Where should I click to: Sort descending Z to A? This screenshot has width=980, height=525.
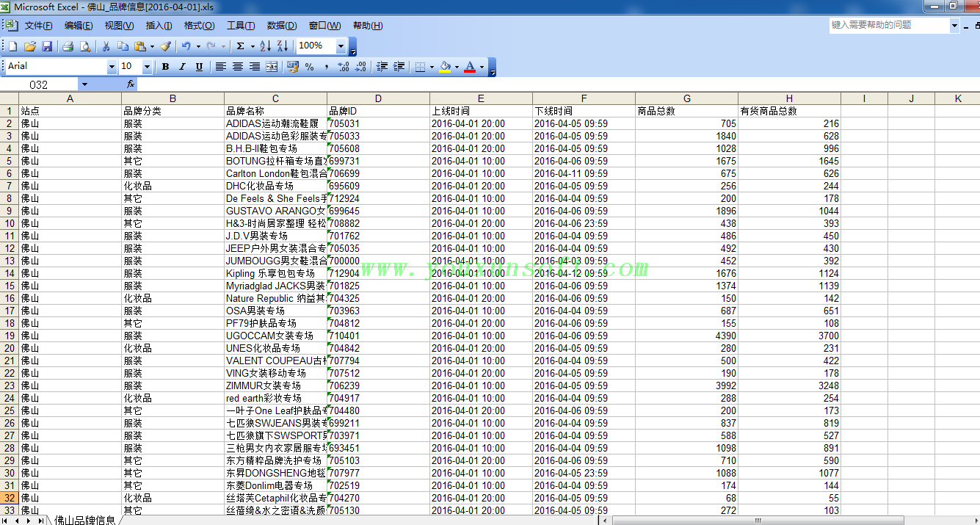point(282,46)
